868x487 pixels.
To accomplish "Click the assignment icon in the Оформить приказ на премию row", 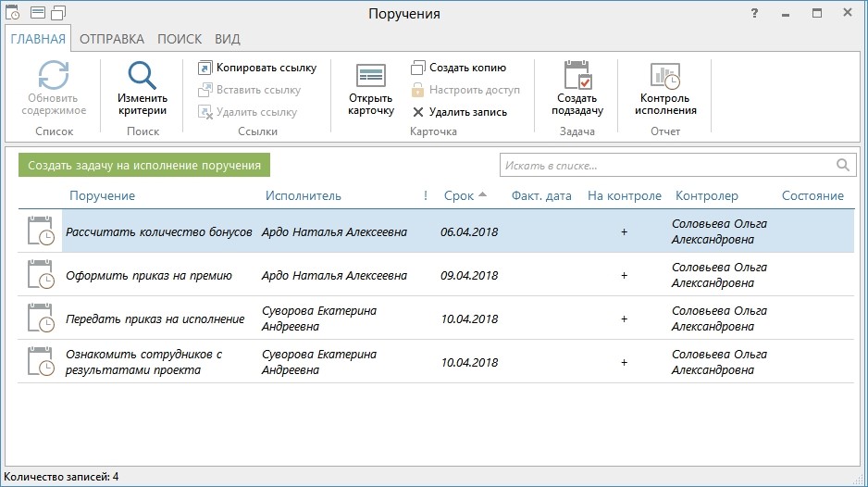I will 41,274.
